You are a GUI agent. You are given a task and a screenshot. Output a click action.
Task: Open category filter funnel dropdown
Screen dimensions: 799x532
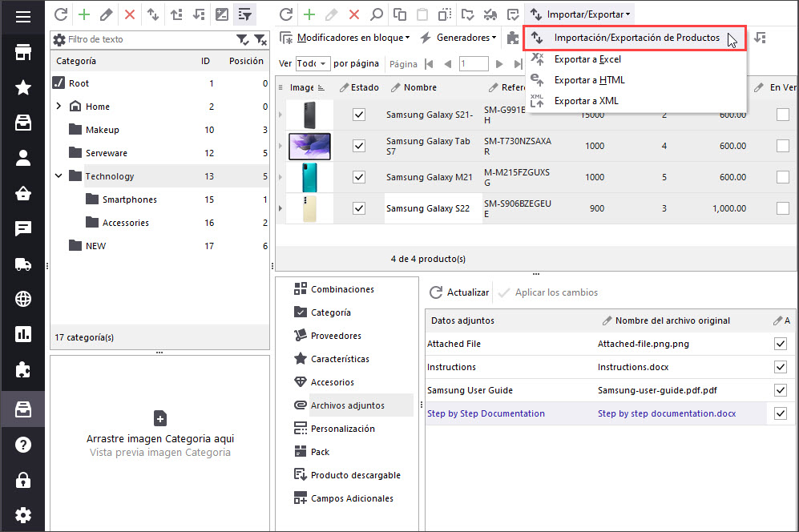(243, 39)
